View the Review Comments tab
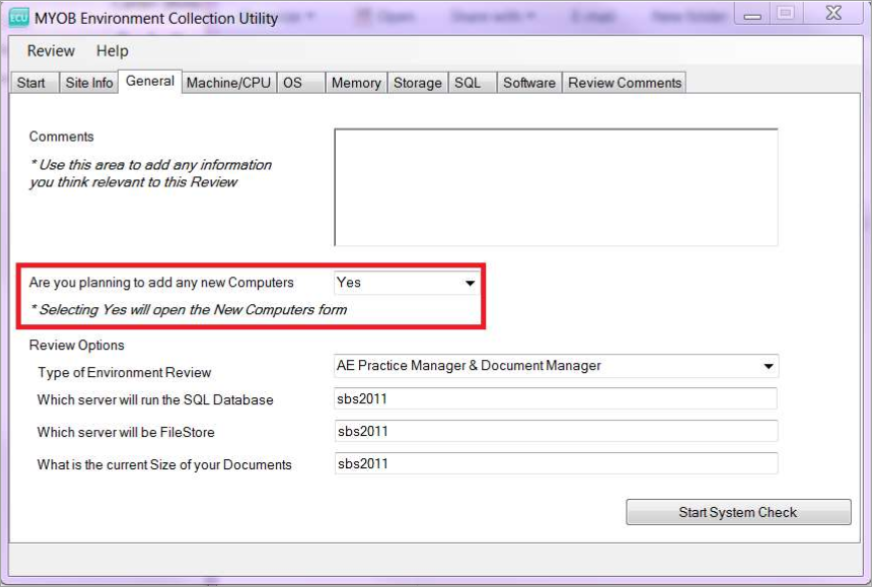The image size is (872, 587). (624, 83)
